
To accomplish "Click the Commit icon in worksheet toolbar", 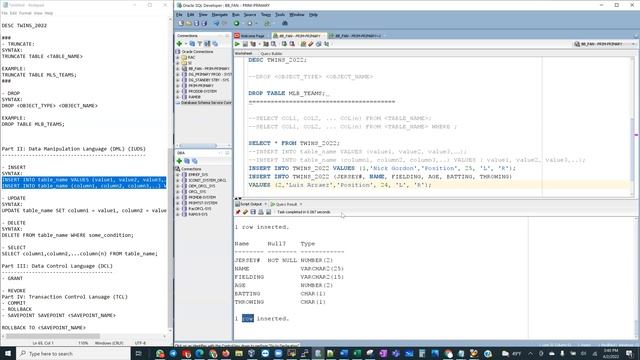I will point(284,44).
